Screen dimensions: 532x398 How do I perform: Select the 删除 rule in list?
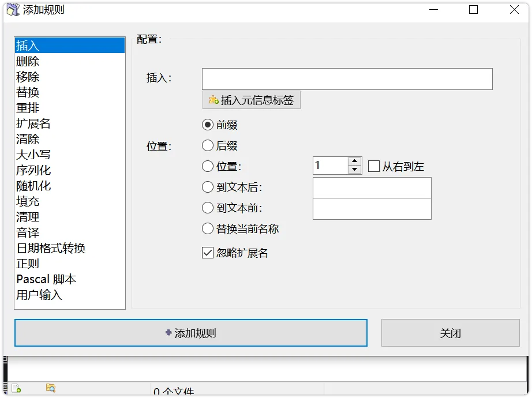(x=70, y=61)
